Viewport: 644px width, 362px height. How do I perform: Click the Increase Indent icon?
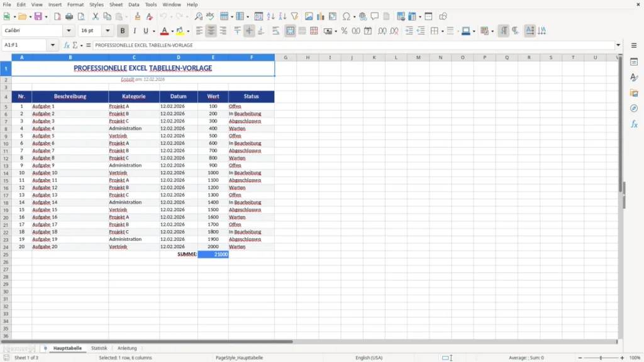point(409,31)
